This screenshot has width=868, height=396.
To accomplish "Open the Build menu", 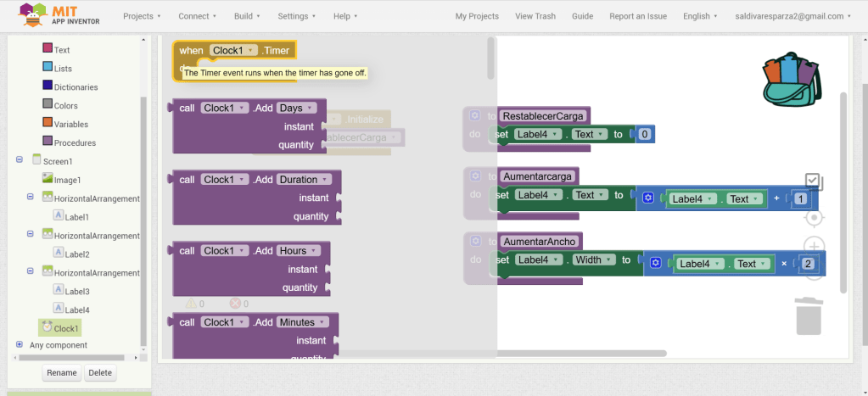I will click(247, 16).
